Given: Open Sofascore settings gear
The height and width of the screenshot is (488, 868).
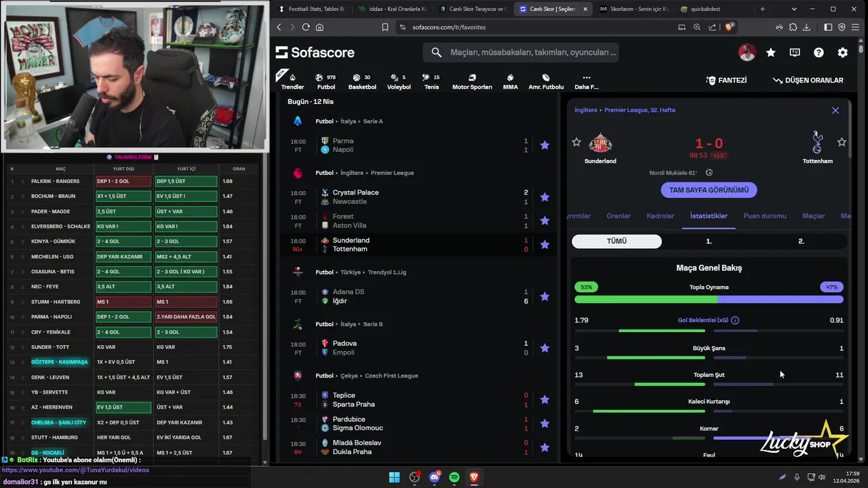Looking at the screenshot, I should click(842, 52).
